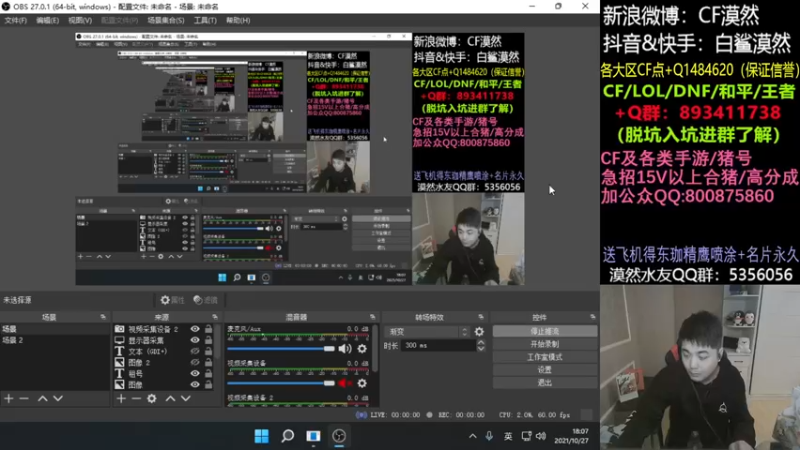
Task: Open 工具(T) menu
Action: (x=205, y=20)
